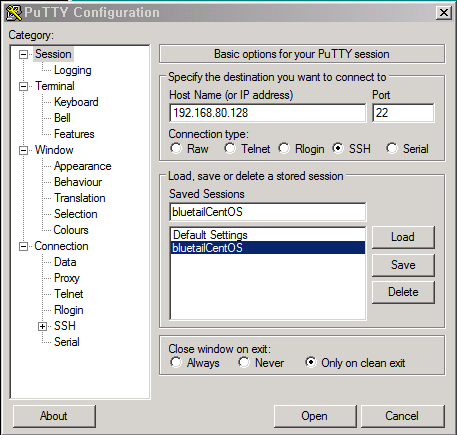Click Open to start the session

click(315, 416)
